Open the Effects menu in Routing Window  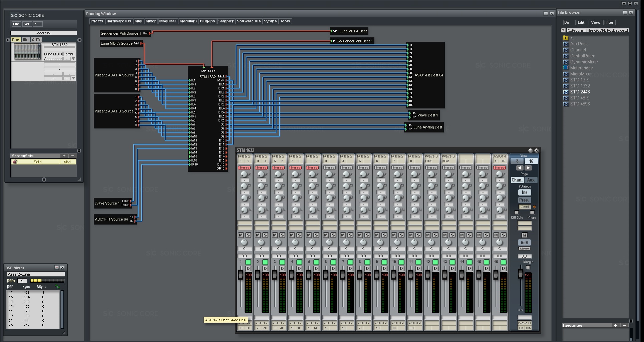coord(97,21)
